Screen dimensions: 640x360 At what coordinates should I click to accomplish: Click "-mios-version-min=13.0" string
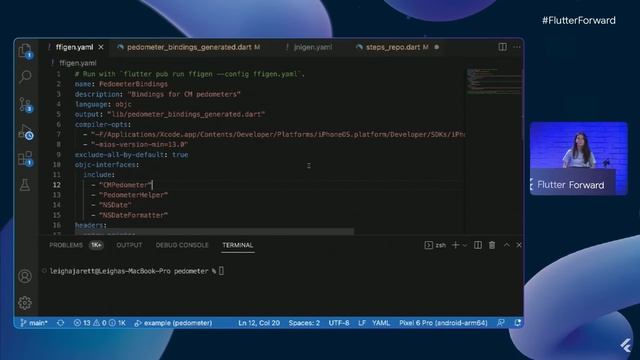click(140, 144)
